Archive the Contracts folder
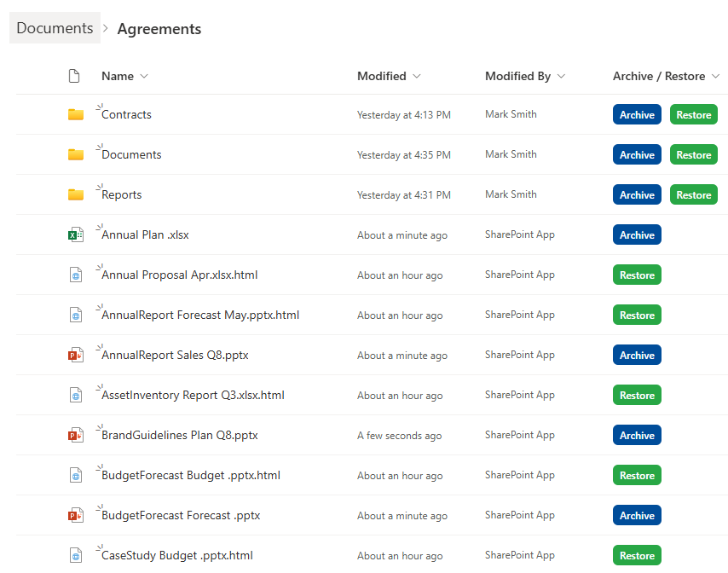This screenshot has width=728, height=573. [x=637, y=115]
